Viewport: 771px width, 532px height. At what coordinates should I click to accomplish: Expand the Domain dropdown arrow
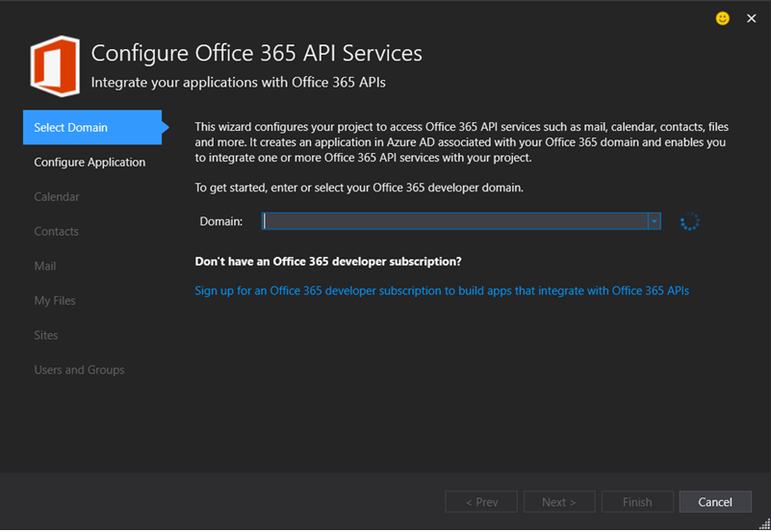click(x=654, y=221)
